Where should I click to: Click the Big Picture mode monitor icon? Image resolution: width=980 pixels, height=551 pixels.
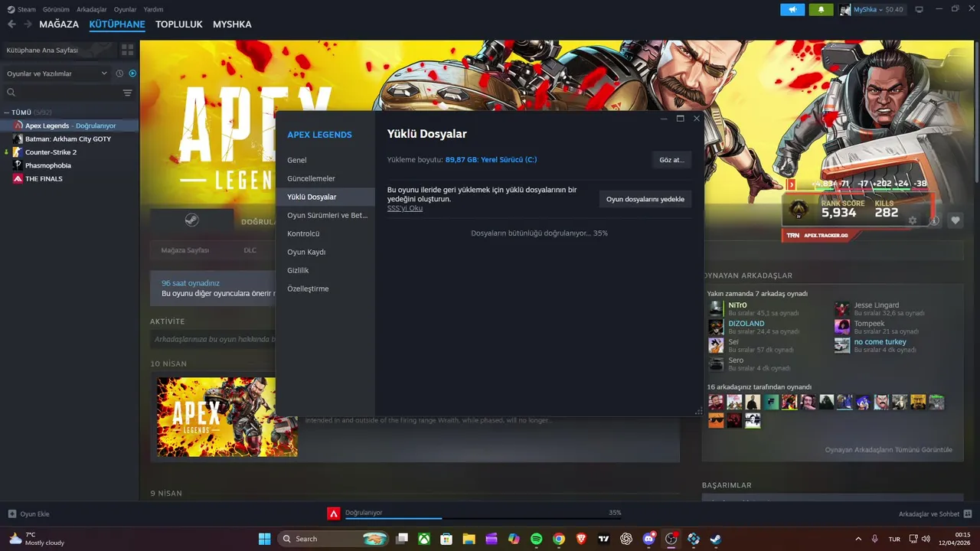coord(919,9)
